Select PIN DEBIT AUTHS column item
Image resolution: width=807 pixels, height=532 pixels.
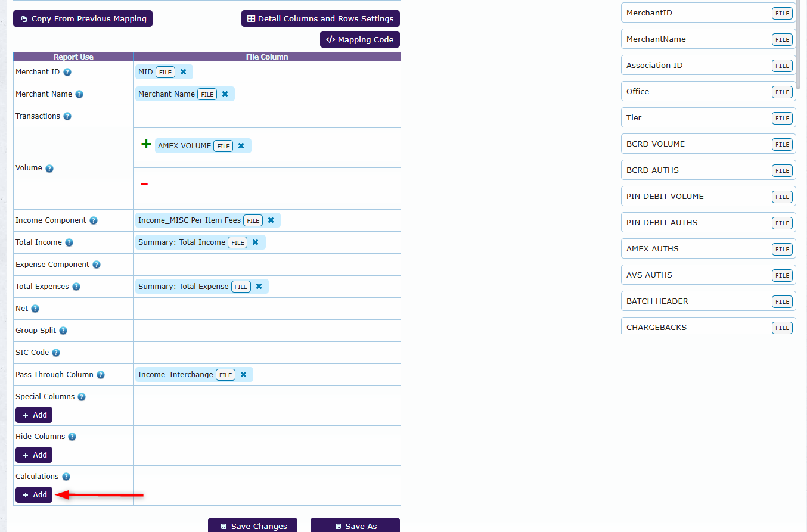pyautogui.click(x=709, y=223)
